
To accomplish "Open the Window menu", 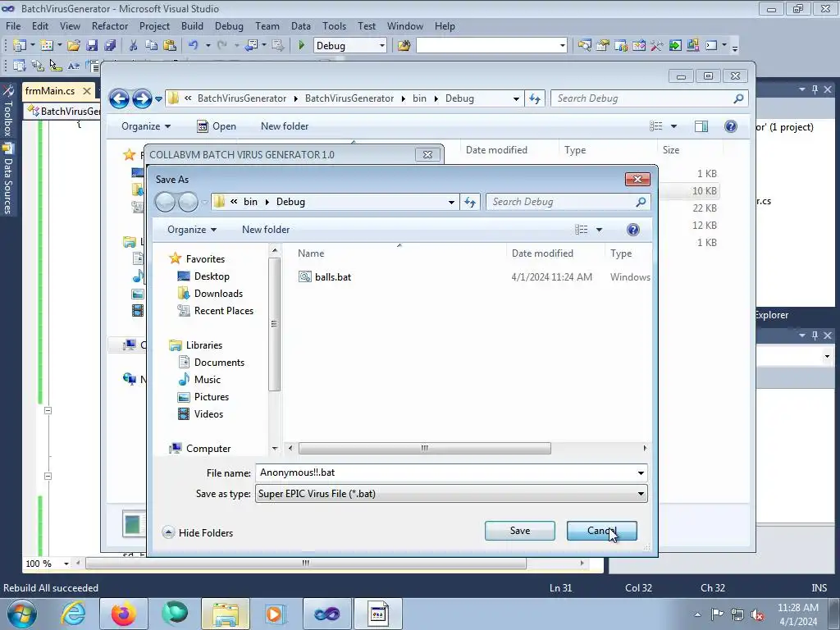I will (x=405, y=25).
